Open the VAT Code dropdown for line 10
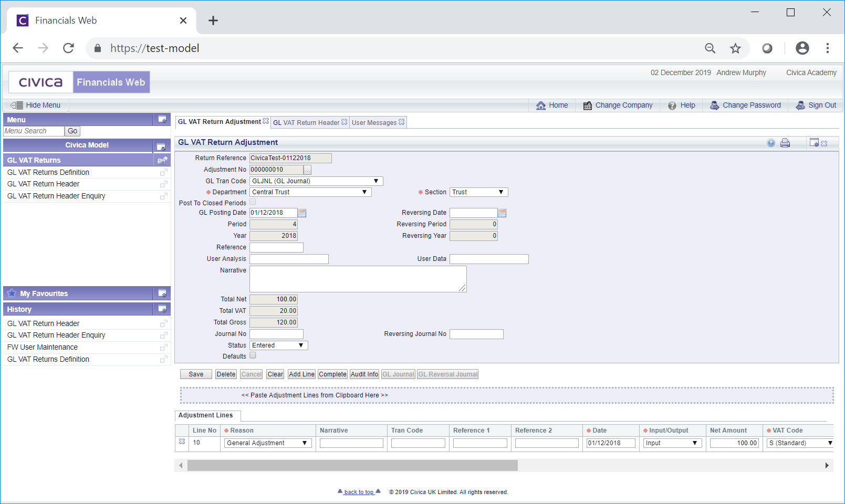The width and height of the screenshot is (845, 504). (x=801, y=443)
